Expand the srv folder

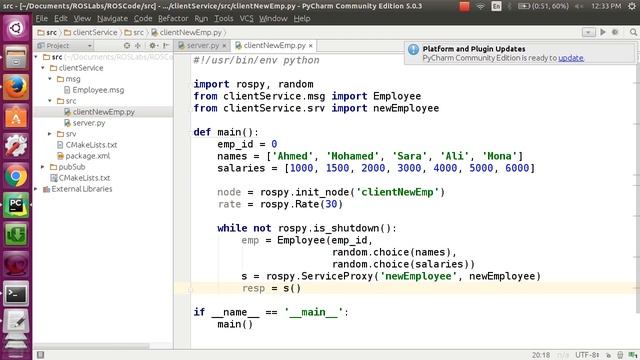click(x=50, y=134)
